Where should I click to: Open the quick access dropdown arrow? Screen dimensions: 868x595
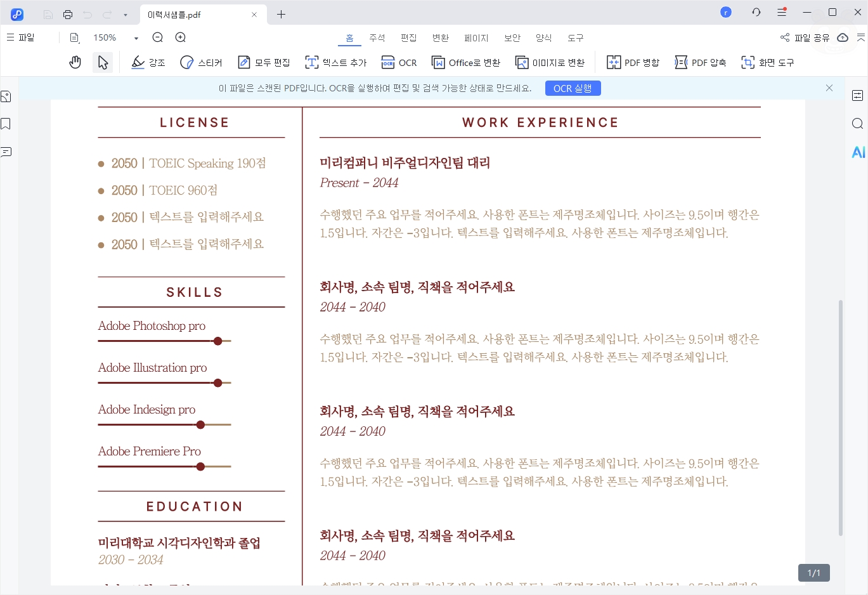[x=126, y=15]
